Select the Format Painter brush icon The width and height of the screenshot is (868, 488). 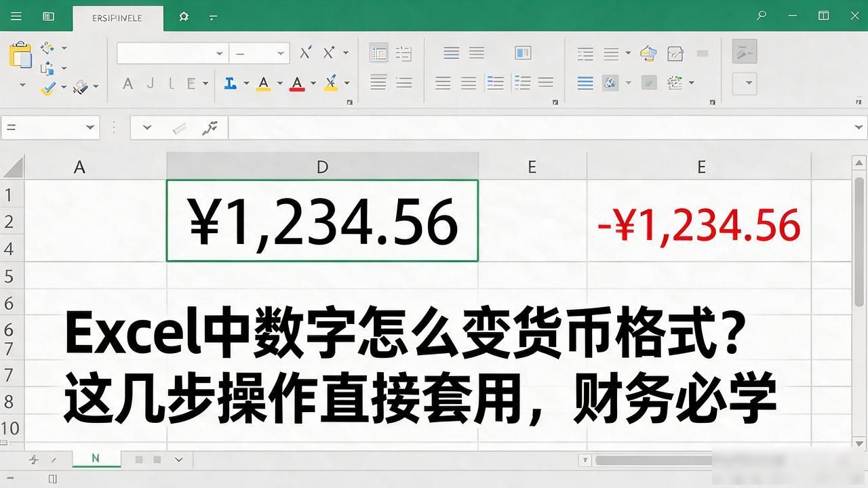point(81,87)
